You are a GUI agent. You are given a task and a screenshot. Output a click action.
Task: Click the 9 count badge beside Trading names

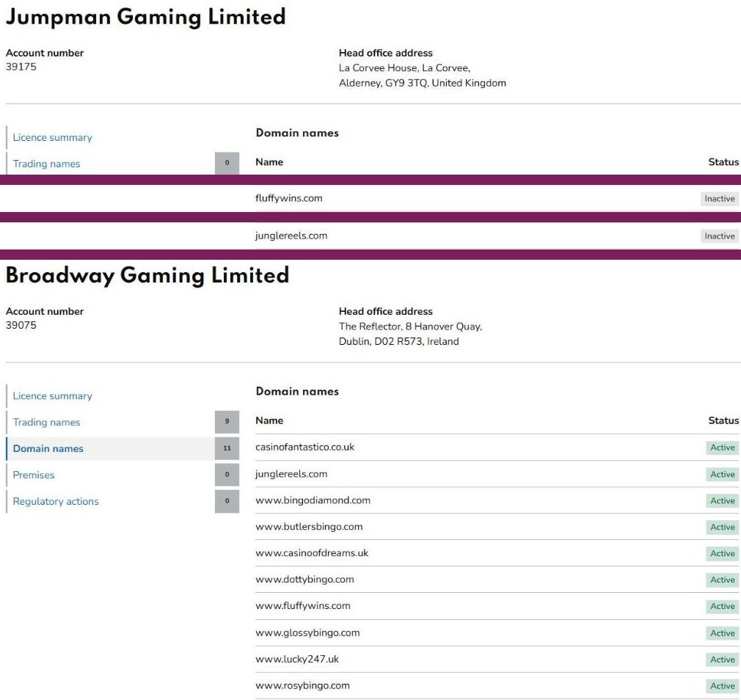(227, 422)
